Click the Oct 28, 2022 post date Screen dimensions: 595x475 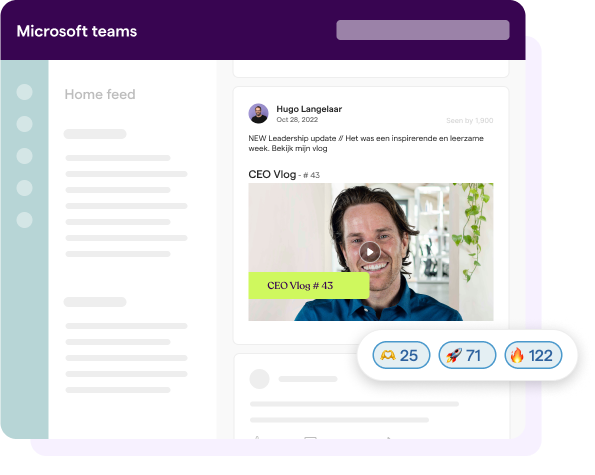pos(297,120)
